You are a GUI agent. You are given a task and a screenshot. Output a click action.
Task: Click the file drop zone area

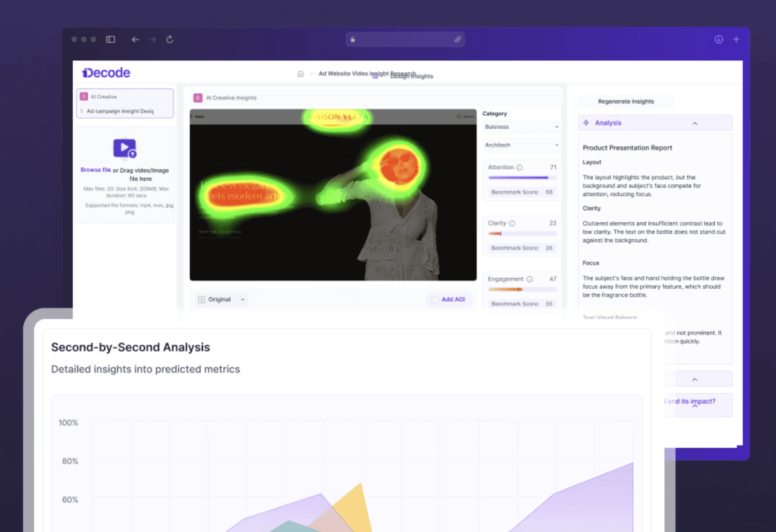point(125,175)
